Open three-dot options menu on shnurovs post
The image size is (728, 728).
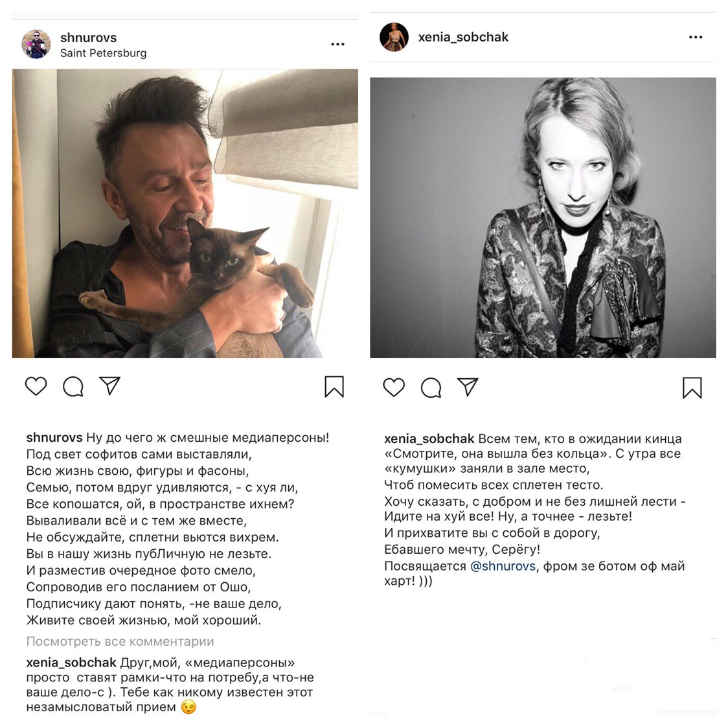337,44
